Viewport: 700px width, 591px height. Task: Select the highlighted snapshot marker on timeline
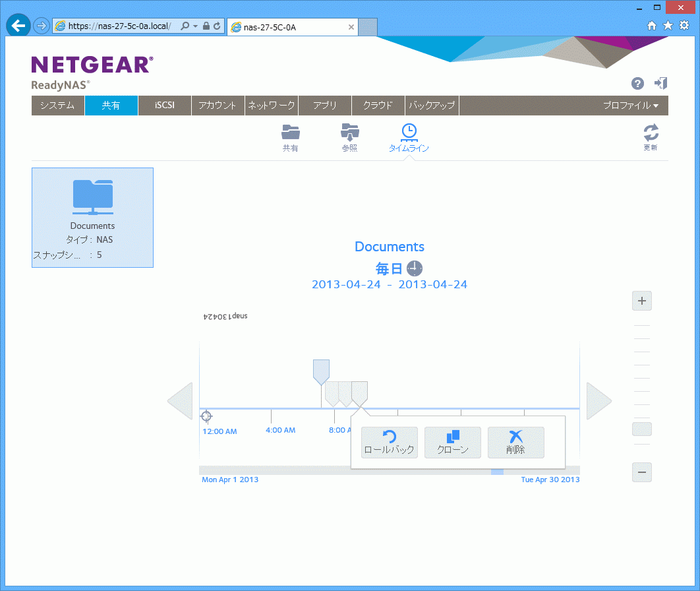coord(321,371)
